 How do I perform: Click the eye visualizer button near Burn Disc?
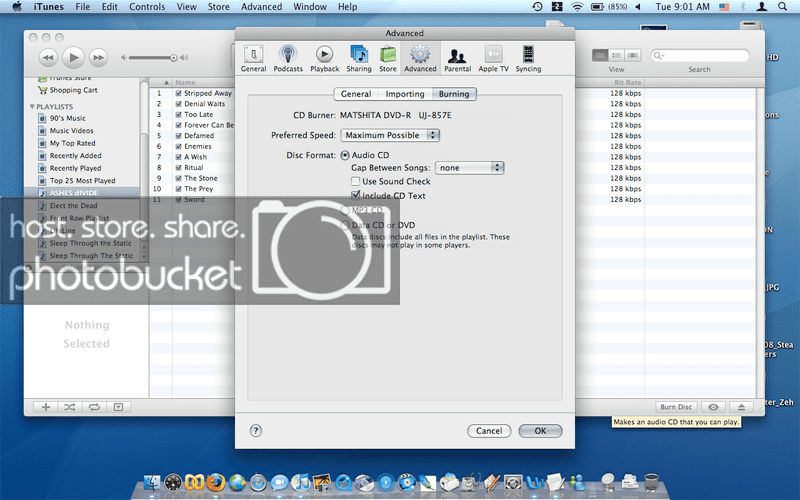click(x=713, y=407)
